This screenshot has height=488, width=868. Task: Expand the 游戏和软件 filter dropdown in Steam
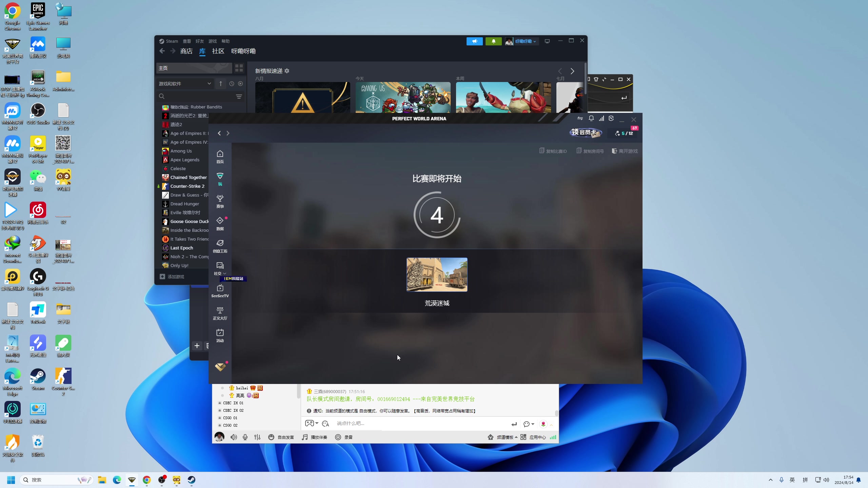pyautogui.click(x=185, y=84)
